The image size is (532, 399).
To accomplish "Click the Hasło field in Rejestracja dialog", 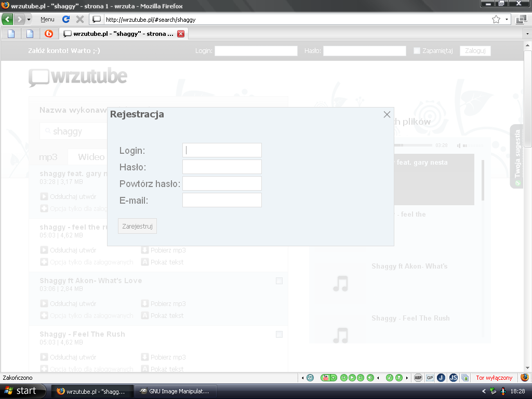I will point(222,167).
